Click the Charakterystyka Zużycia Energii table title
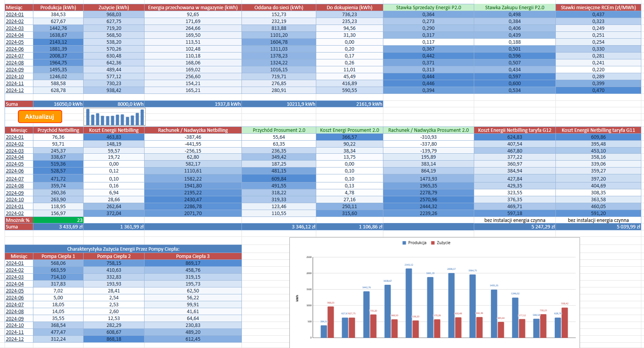This screenshot has height=348, width=644. point(123,249)
